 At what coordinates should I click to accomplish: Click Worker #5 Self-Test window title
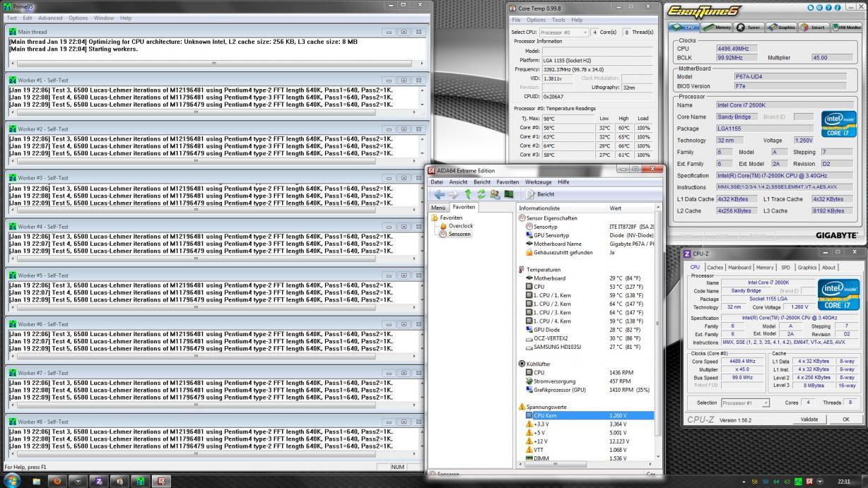(x=43, y=275)
